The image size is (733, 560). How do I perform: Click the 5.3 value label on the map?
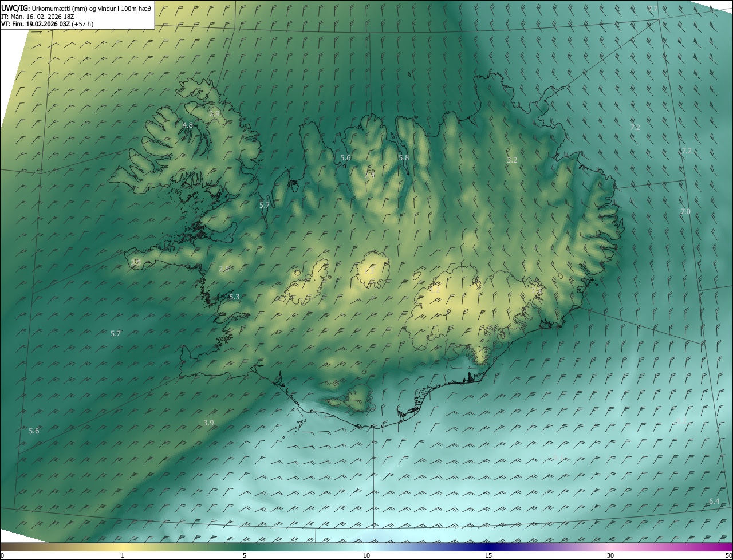(234, 297)
